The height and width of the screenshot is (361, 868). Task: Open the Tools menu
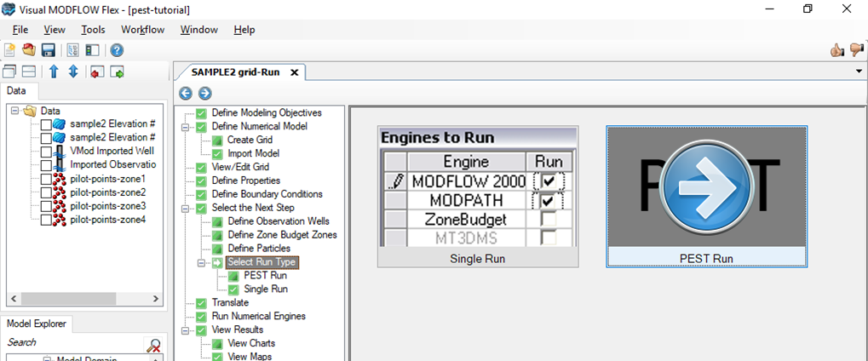point(93,30)
